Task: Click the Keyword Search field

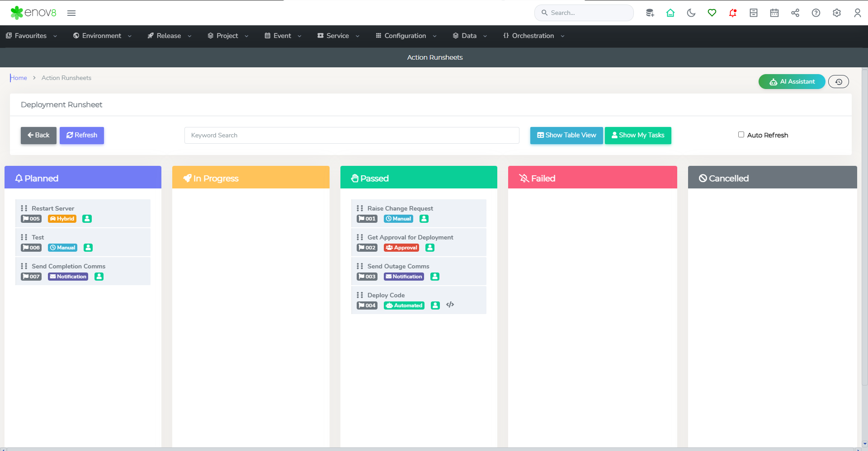Action: click(351, 135)
